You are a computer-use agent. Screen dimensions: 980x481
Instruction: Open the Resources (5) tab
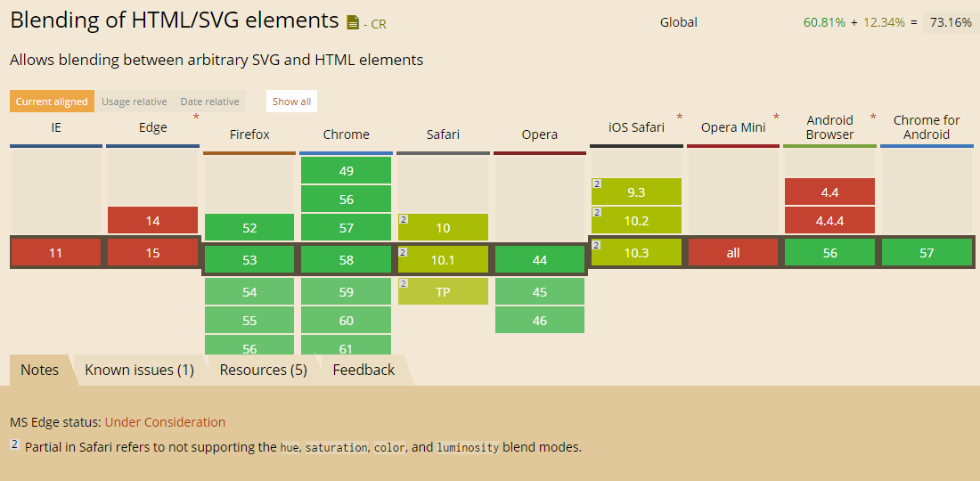(x=263, y=370)
